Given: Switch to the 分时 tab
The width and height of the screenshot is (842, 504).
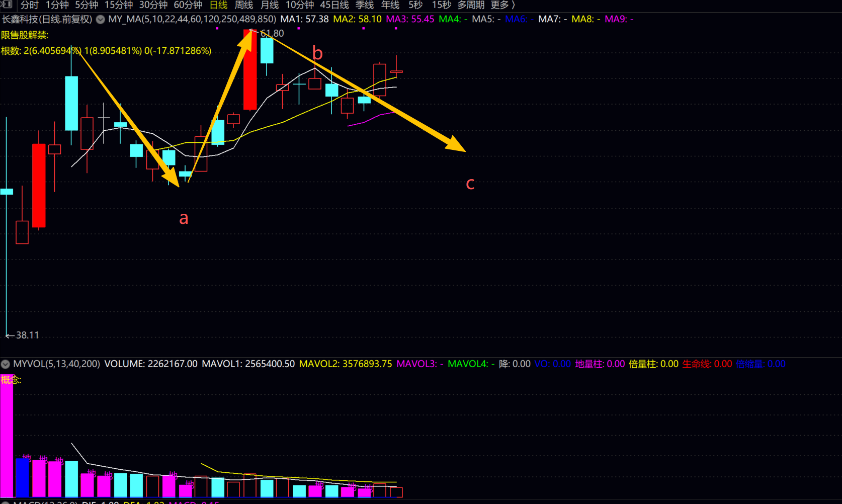Looking at the screenshot, I should point(30,5).
